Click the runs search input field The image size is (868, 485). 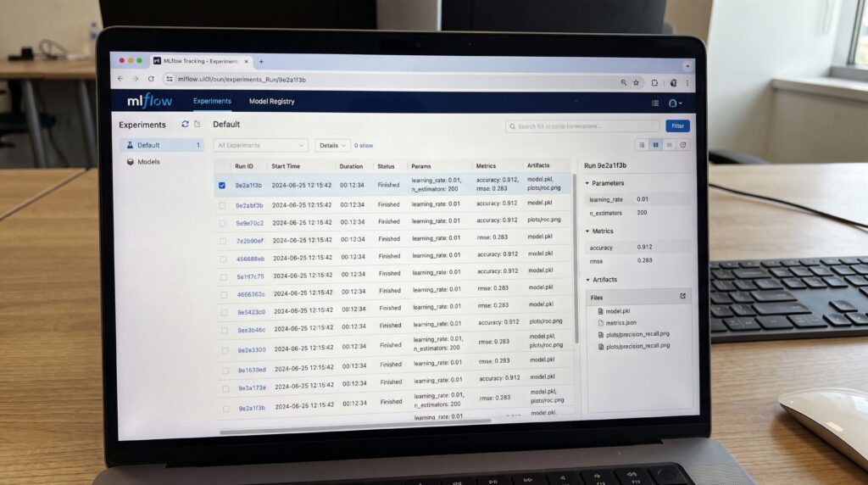coord(582,126)
